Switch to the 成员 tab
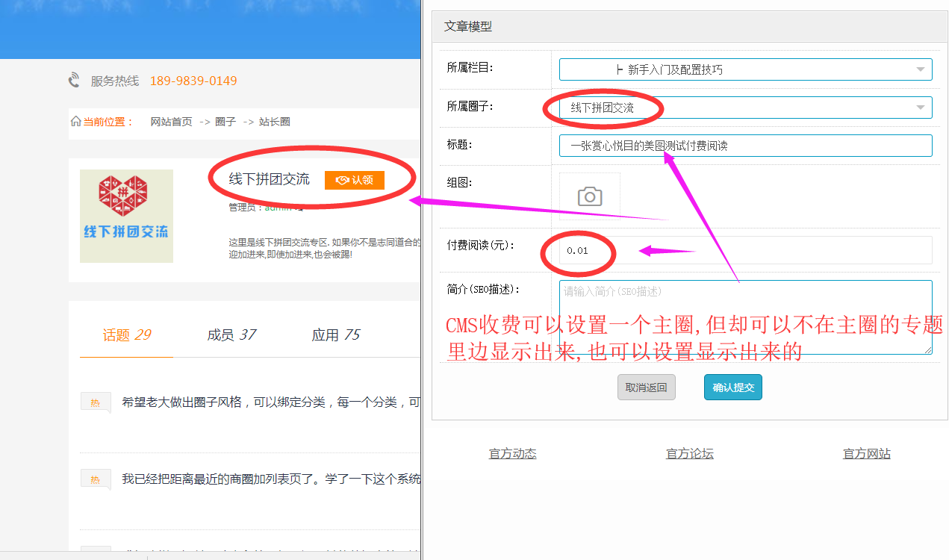 point(231,335)
